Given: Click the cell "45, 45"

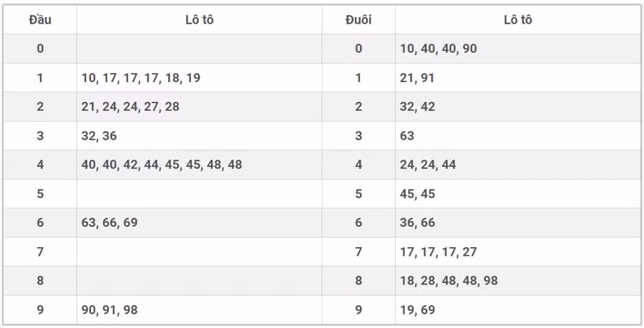Looking at the screenshot, I should pyautogui.click(x=418, y=194).
